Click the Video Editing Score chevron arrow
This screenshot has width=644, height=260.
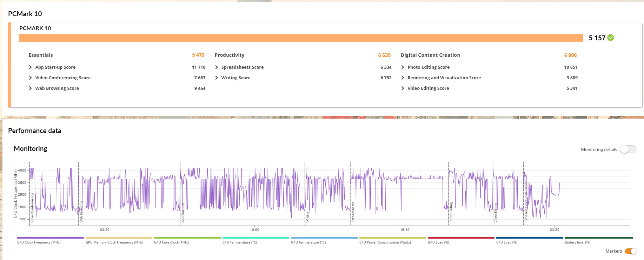[403, 88]
